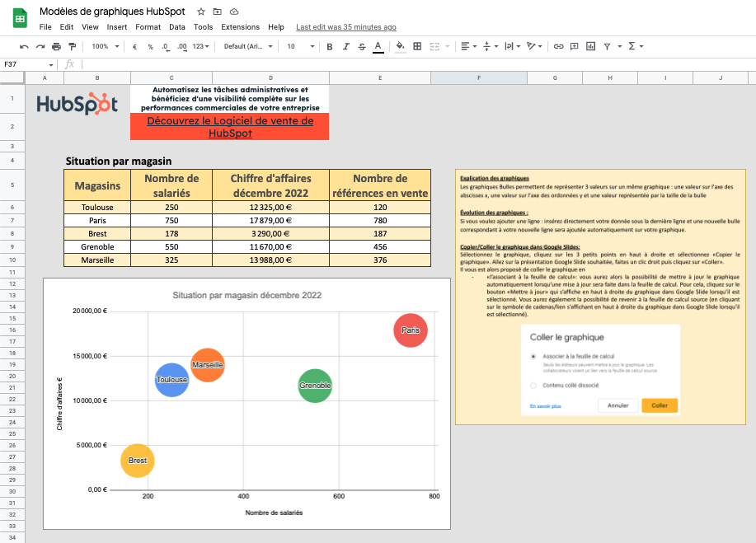Viewport: 756px width, 543px height.
Task: Click the 'Toulouse' cell in the table
Action: click(97, 207)
